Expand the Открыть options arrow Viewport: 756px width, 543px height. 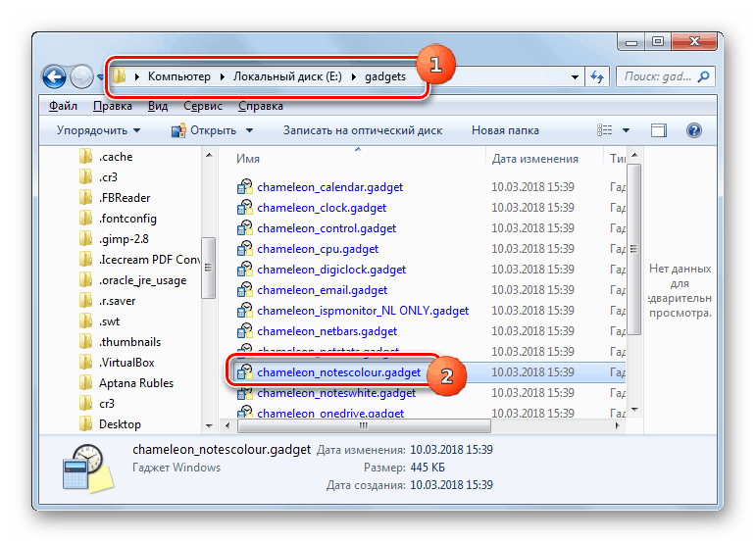click(249, 130)
